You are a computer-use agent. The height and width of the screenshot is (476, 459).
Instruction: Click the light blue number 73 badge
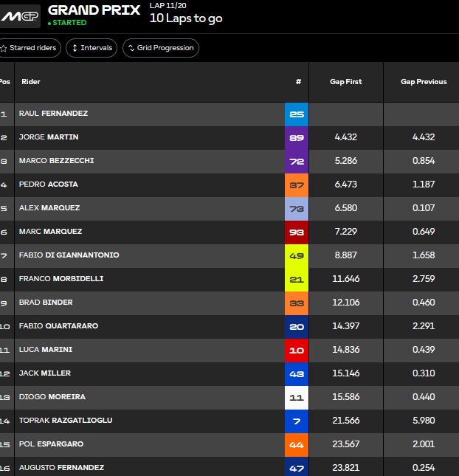(297, 209)
